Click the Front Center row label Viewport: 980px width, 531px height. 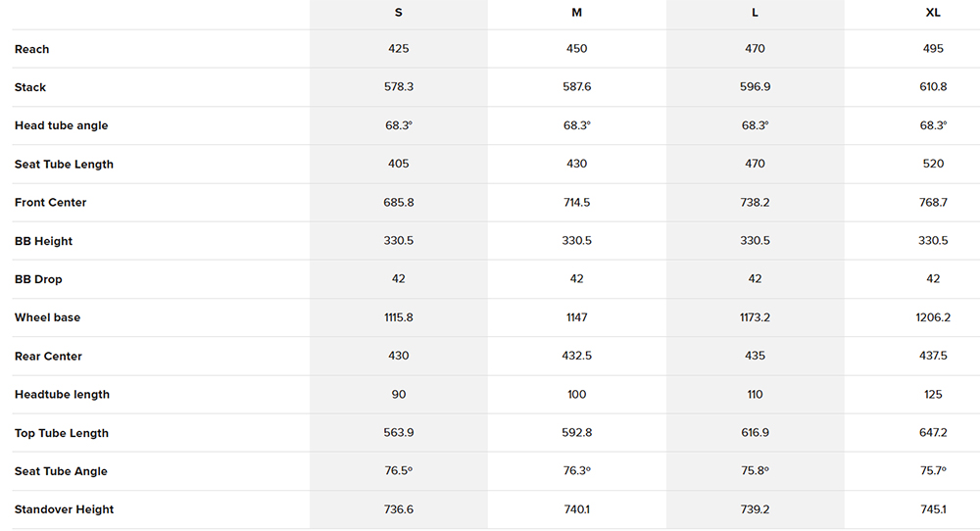[51, 203]
